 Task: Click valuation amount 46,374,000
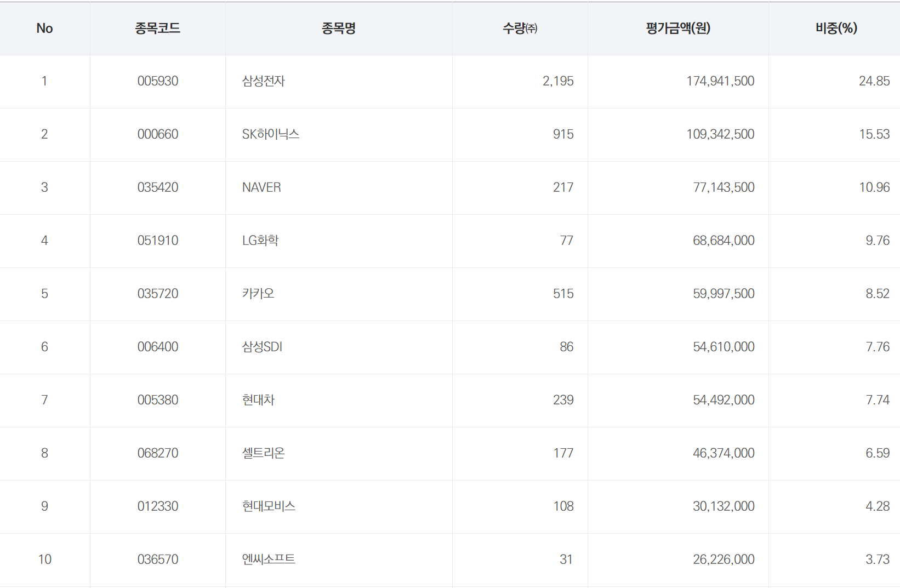tap(724, 453)
